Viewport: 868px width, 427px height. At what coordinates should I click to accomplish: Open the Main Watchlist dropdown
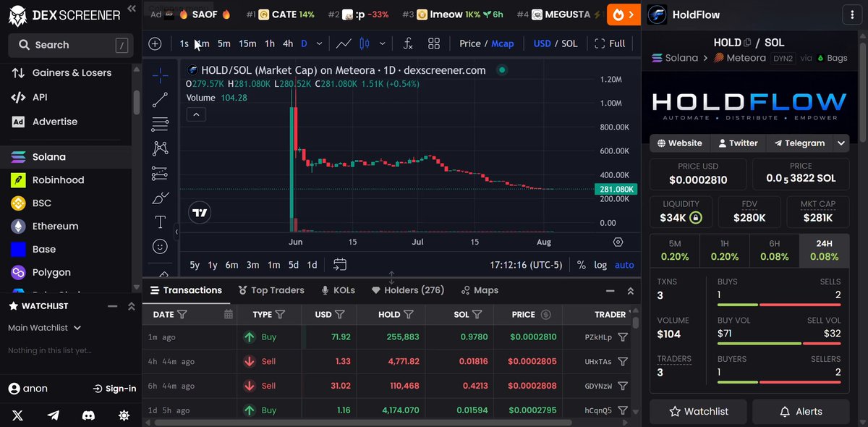click(x=45, y=328)
